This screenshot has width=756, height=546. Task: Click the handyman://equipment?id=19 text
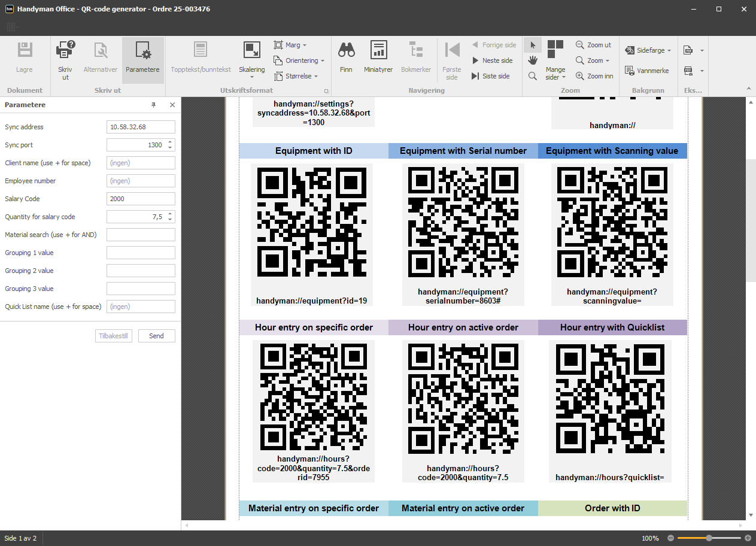point(312,301)
